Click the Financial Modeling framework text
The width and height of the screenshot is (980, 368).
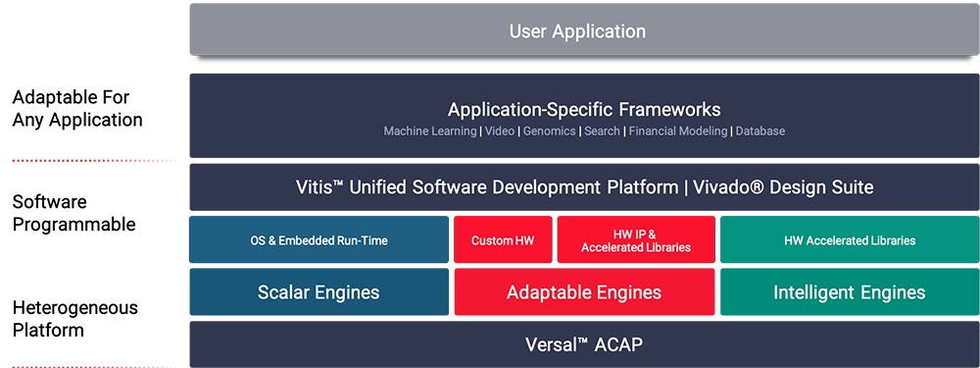(678, 131)
